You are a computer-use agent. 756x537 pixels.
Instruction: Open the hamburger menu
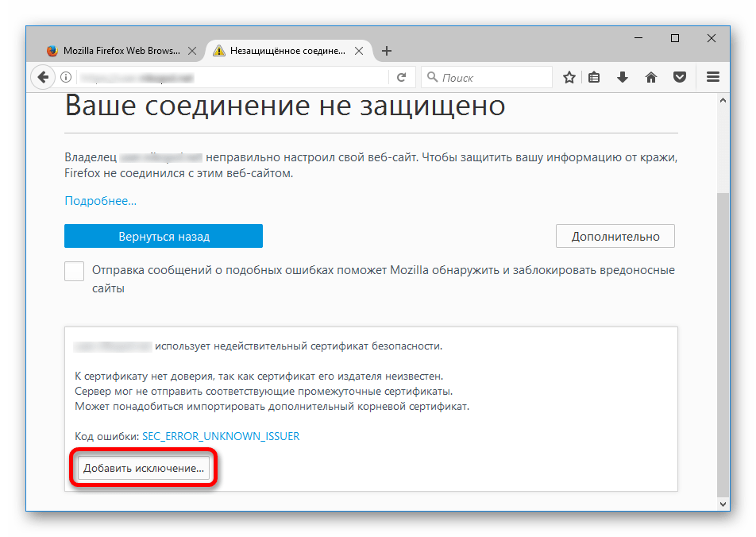pos(713,77)
